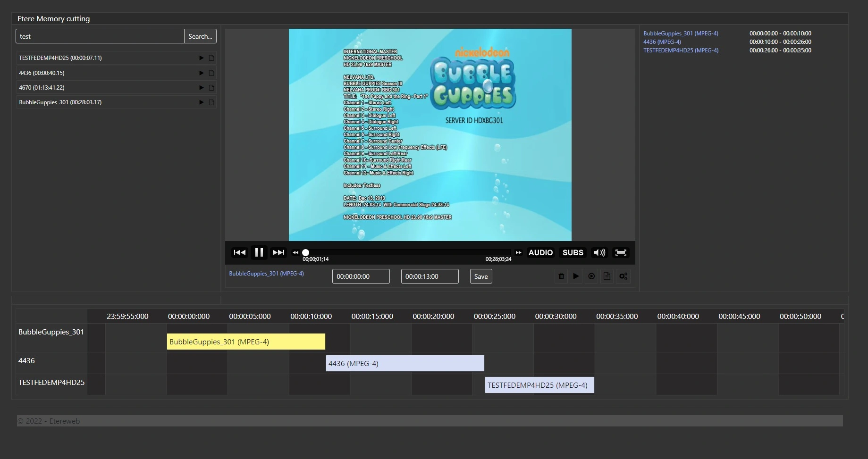The image size is (868, 459).
Task: Save the segment in/out times
Action: pos(480,276)
